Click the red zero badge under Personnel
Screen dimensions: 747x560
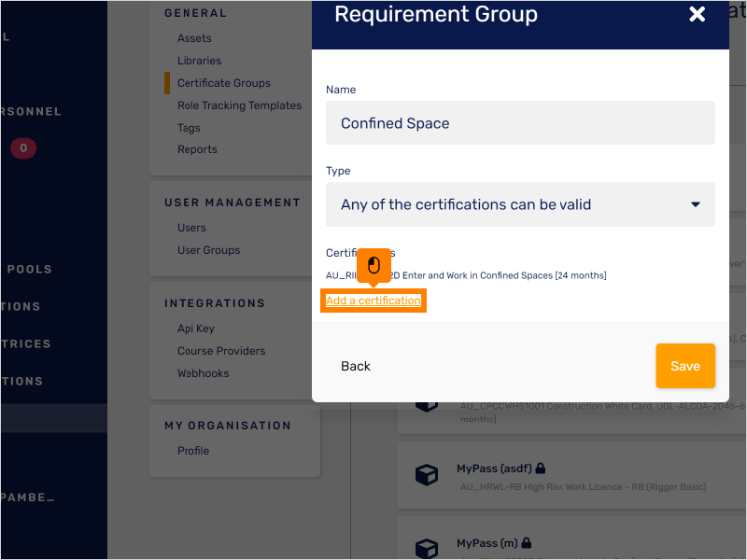click(22, 147)
